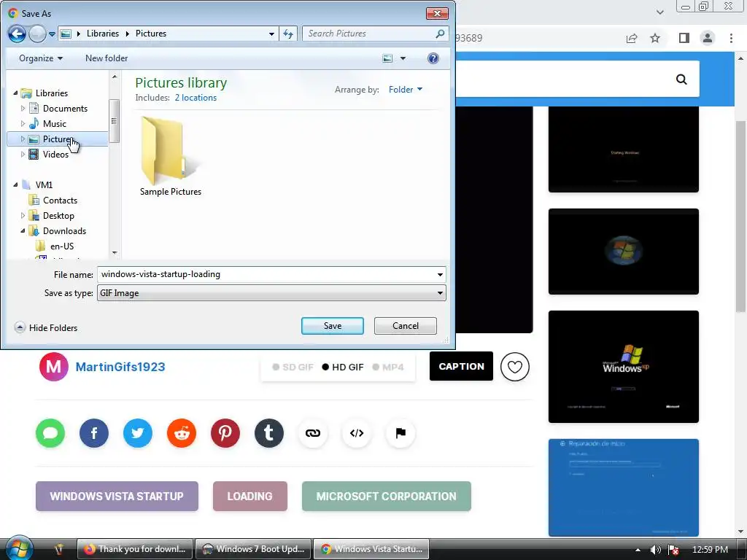747x560 pixels.
Task: Click the CAPTION button
Action: (x=461, y=366)
